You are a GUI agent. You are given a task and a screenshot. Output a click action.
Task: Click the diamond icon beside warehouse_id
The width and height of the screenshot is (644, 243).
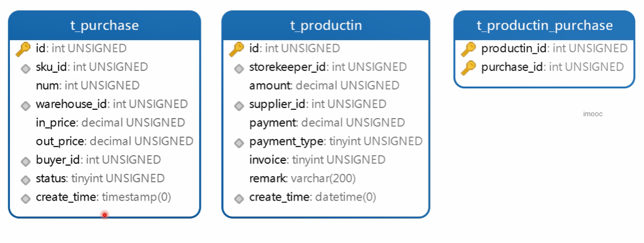tap(25, 105)
